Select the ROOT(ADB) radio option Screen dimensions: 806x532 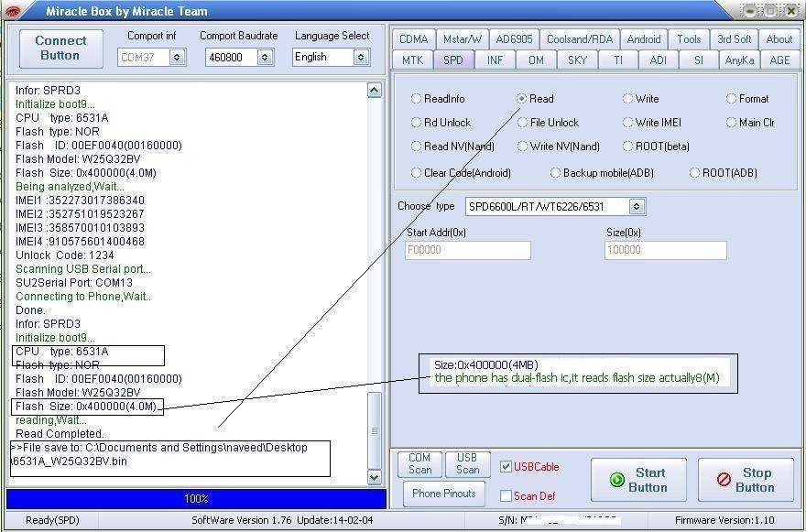click(695, 173)
